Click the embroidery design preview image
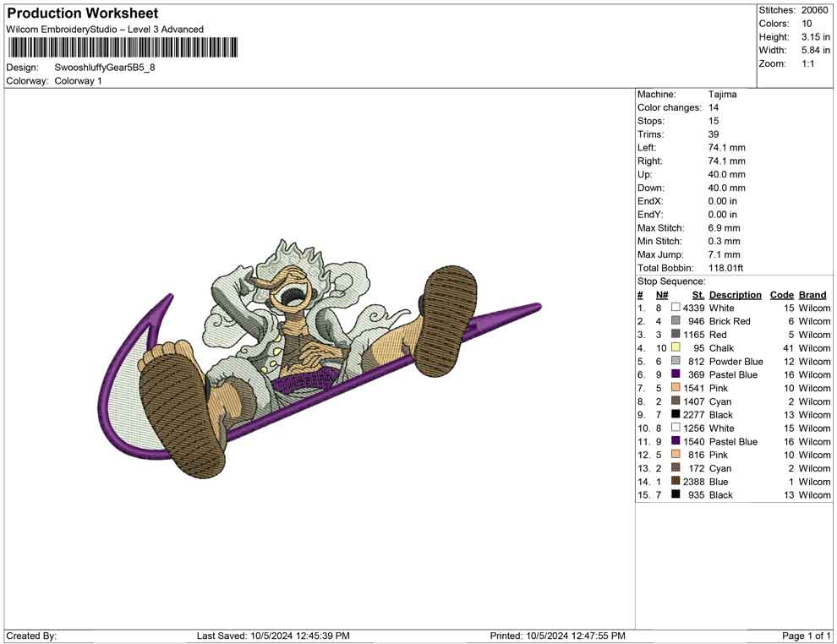Image resolution: width=837 pixels, height=644 pixels. pyautogui.click(x=320, y=358)
